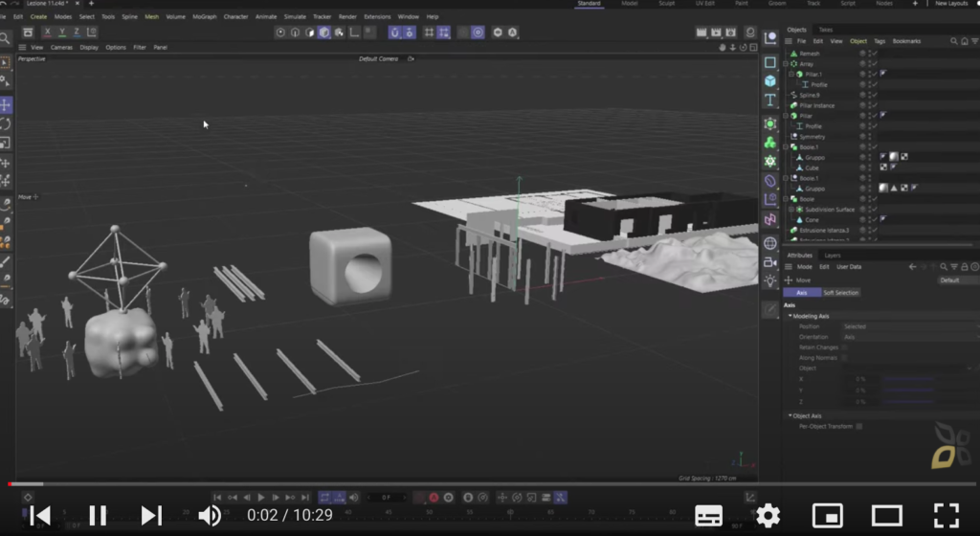
Task: Open Object manager Tags menu
Action: 880,41
